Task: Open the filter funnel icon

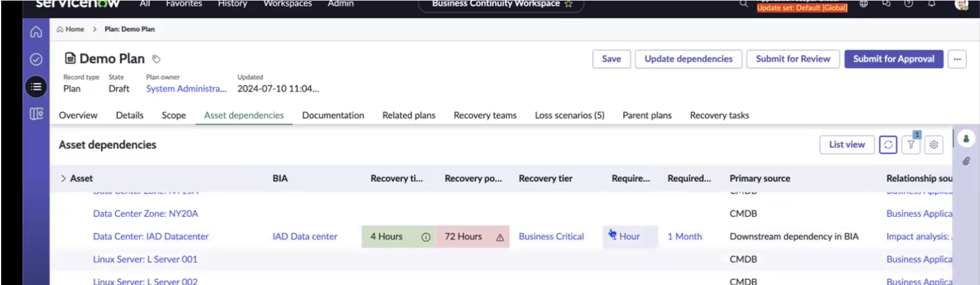Action: pos(911,145)
